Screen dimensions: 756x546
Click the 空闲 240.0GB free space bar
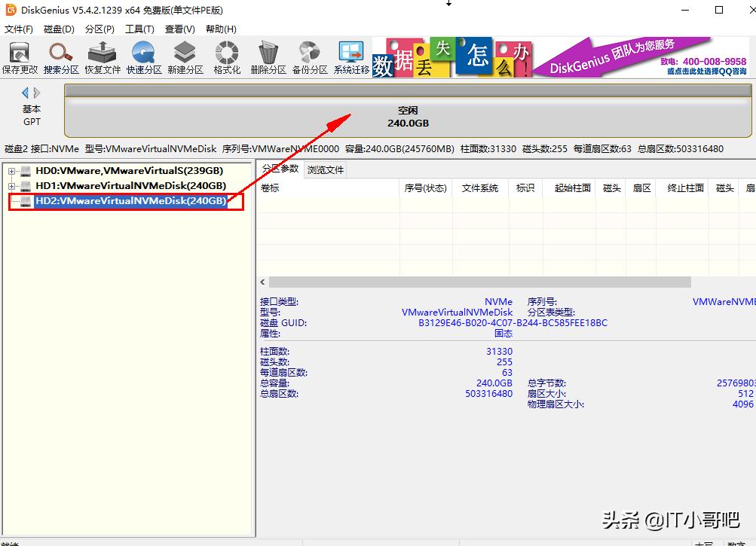tap(408, 117)
